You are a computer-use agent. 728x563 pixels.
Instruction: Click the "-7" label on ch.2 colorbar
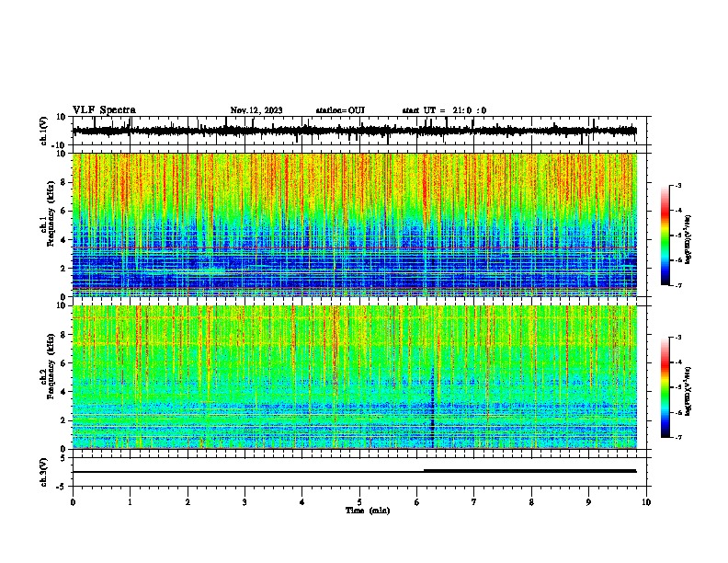point(677,438)
